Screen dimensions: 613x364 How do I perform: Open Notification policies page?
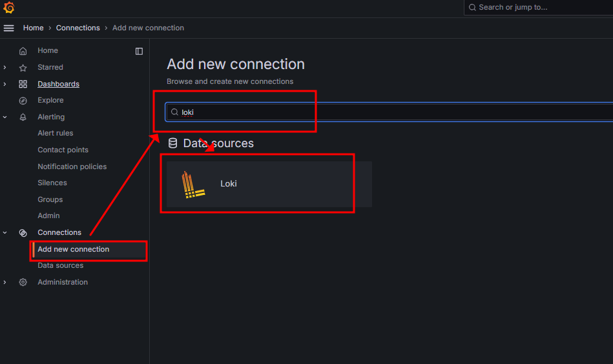click(72, 167)
